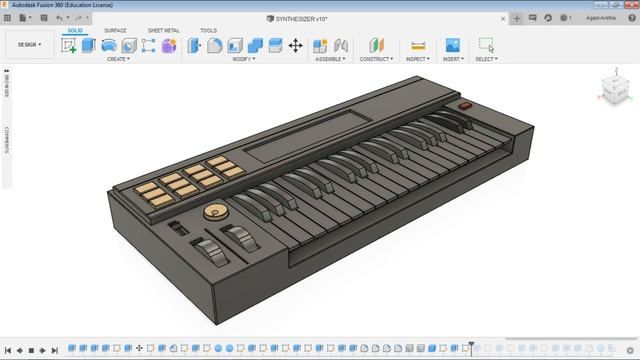Screen dimensions: 640x360
Task: Open the notifications comment icon
Action: (533, 18)
